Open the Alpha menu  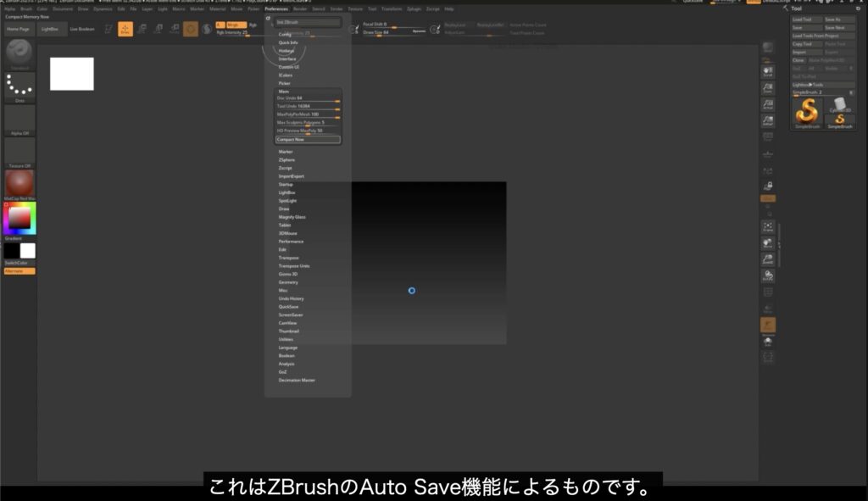coord(10,8)
